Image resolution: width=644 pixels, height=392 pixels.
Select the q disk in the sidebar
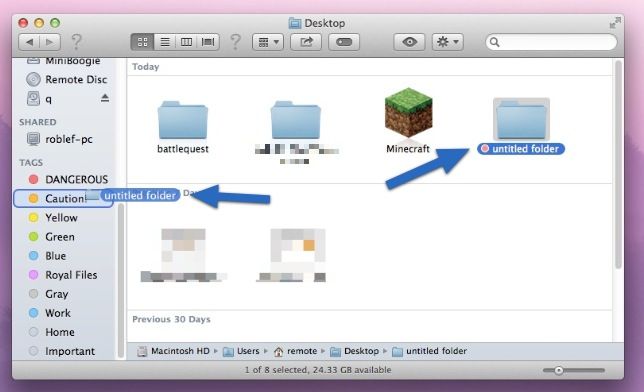click(40, 99)
